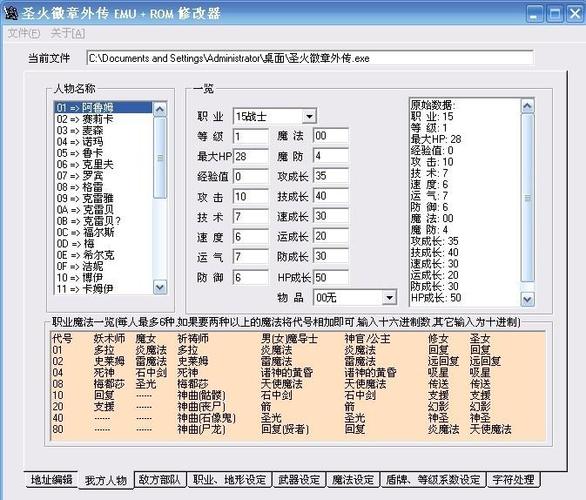The image size is (586, 500).
Task: Click the 魔法 input field
Action: (x=331, y=136)
